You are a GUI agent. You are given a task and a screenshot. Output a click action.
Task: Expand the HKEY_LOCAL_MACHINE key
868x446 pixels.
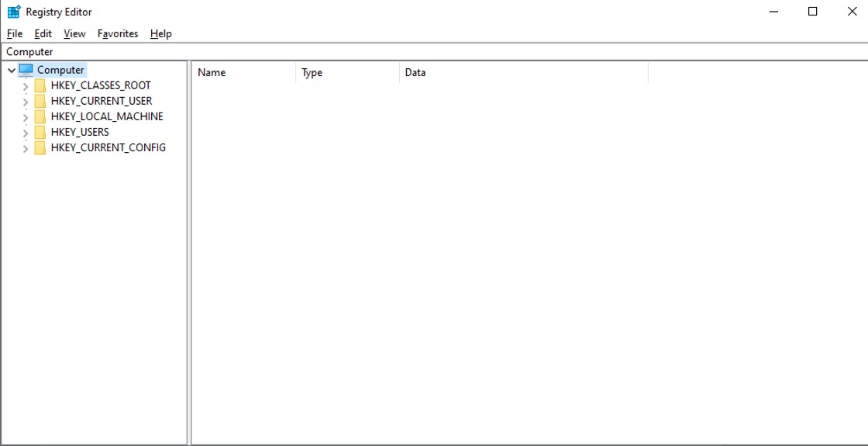point(25,117)
